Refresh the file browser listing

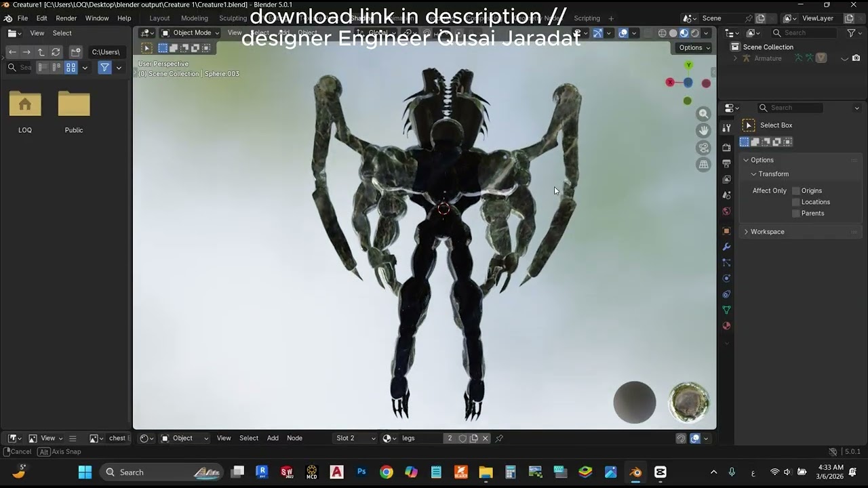[x=56, y=52]
